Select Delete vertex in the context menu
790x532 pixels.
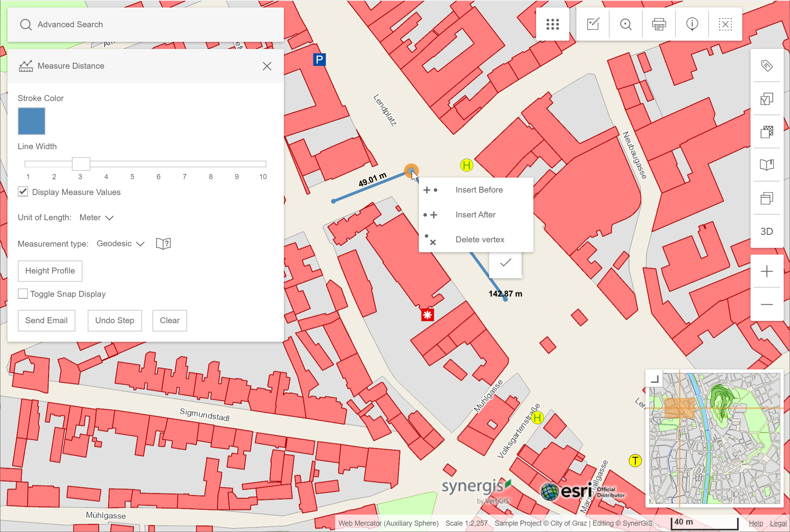[x=480, y=240]
